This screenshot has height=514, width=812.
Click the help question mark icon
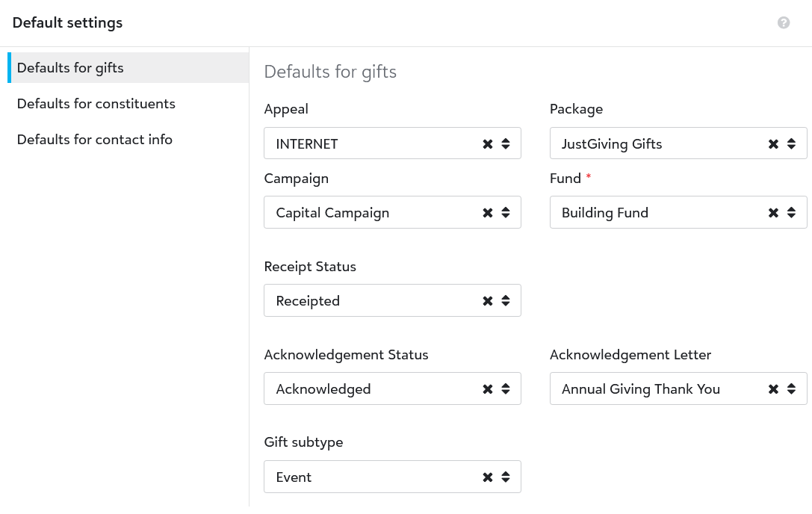pyautogui.click(x=784, y=22)
